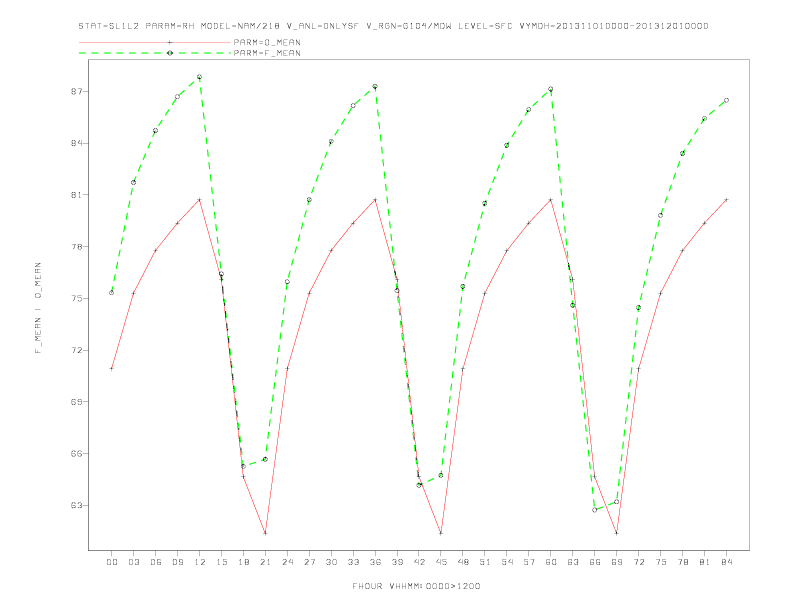
Task: Click green F_MEAN peak marker at hour 60
Action: tap(551, 89)
